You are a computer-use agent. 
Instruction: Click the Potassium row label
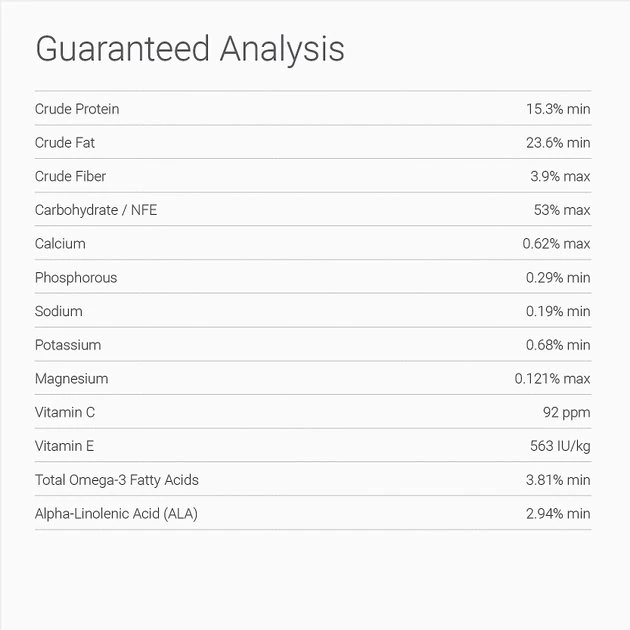[x=68, y=345]
